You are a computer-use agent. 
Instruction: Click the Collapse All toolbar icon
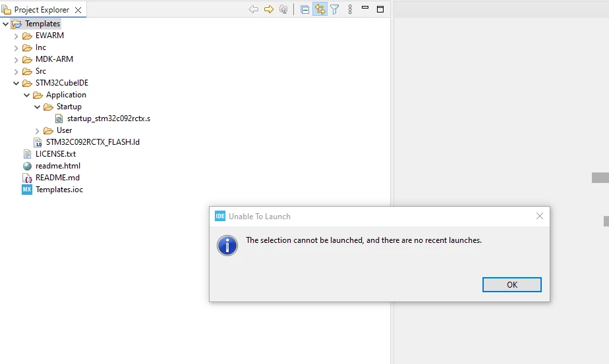click(x=305, y=10)
